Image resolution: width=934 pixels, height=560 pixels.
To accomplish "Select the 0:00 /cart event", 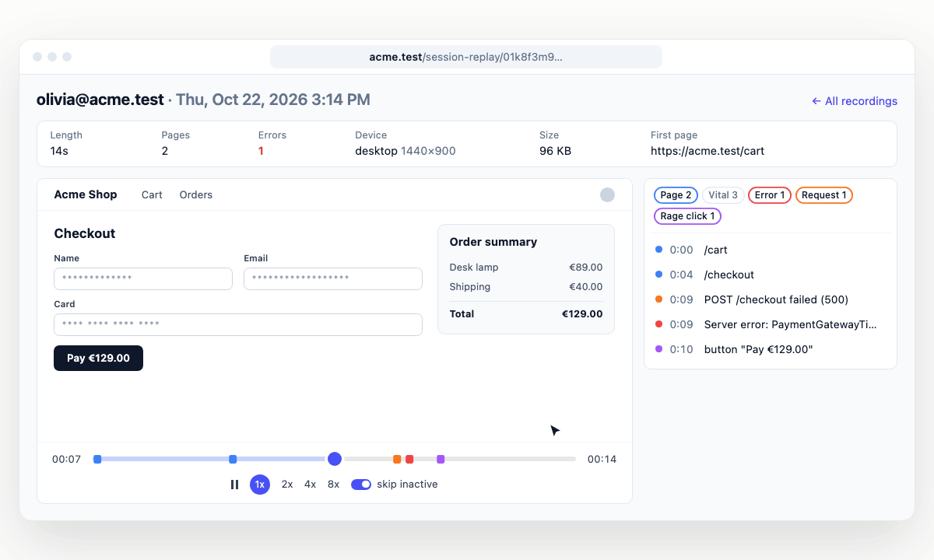I will (771, 250).
